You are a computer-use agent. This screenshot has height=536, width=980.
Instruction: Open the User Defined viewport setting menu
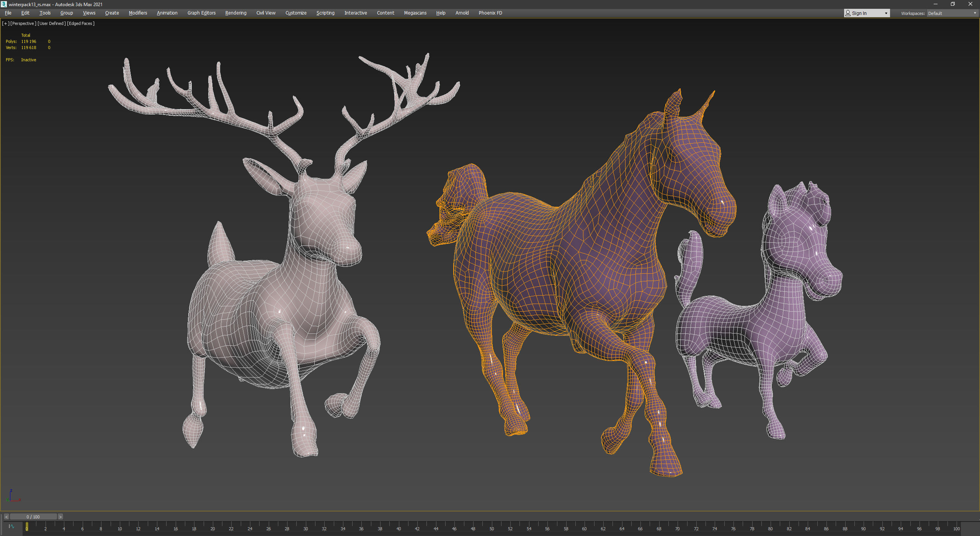pyautogui.click(x=51, y=23)
